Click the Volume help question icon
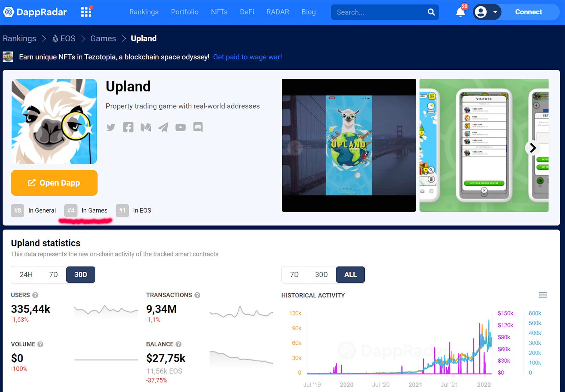Viewport: 565px width, 392px height. point(40,344)
